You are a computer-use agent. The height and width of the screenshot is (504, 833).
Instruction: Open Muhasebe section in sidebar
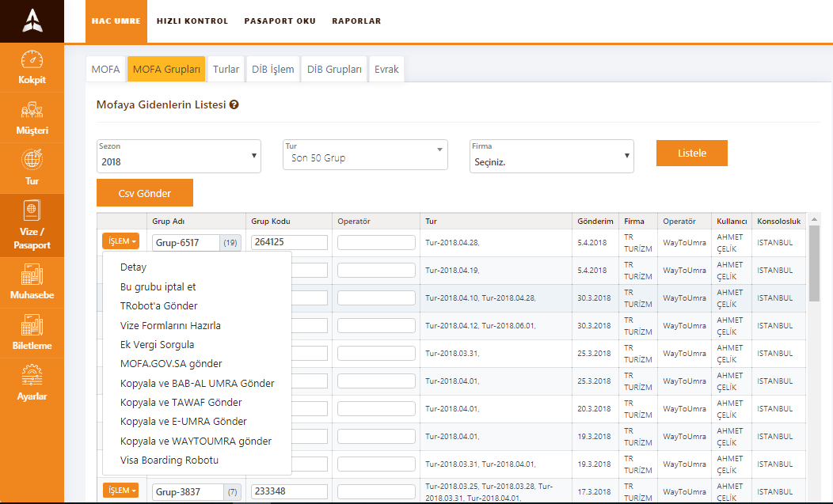(32, 282)
